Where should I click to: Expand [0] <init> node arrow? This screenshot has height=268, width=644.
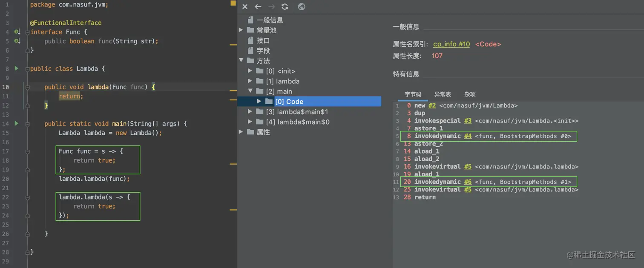click(250, 71)
